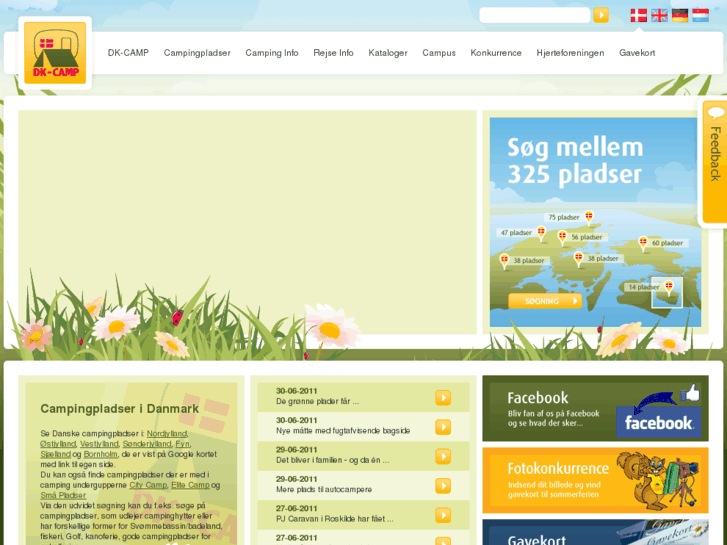Click the 56 pladser map pin
This screenshot has width=727, height=545.
[562, 237]
